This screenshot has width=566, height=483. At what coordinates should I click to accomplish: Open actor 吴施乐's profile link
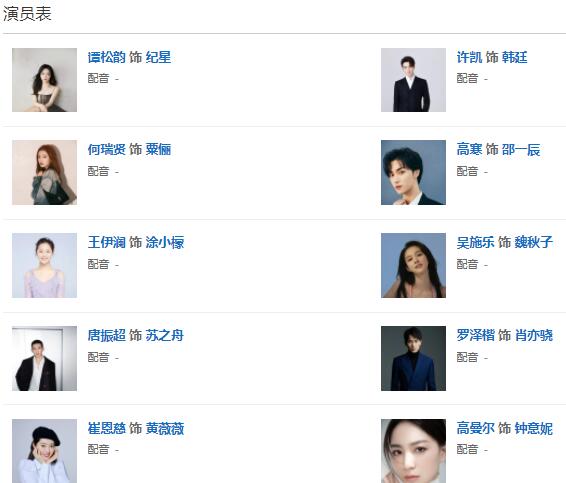click(475, 242)
